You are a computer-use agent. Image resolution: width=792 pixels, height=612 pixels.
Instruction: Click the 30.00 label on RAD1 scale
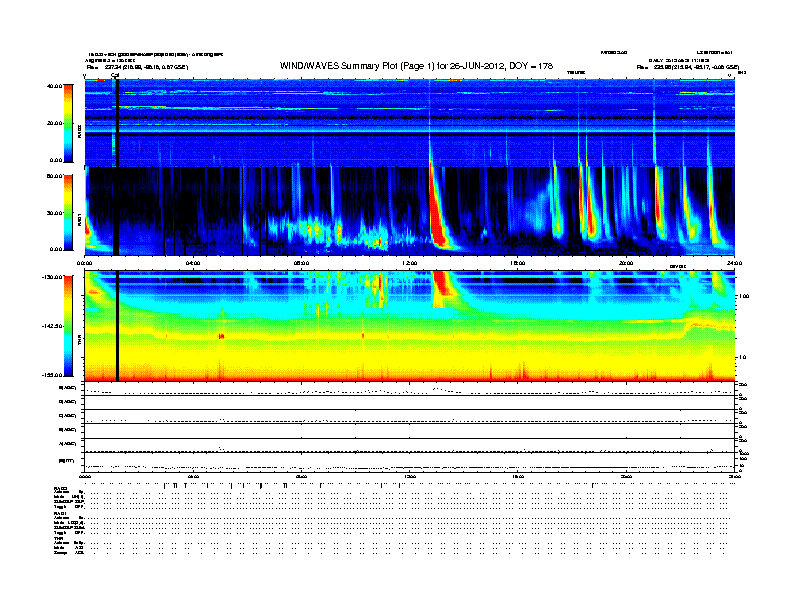[x=54, y=213]
